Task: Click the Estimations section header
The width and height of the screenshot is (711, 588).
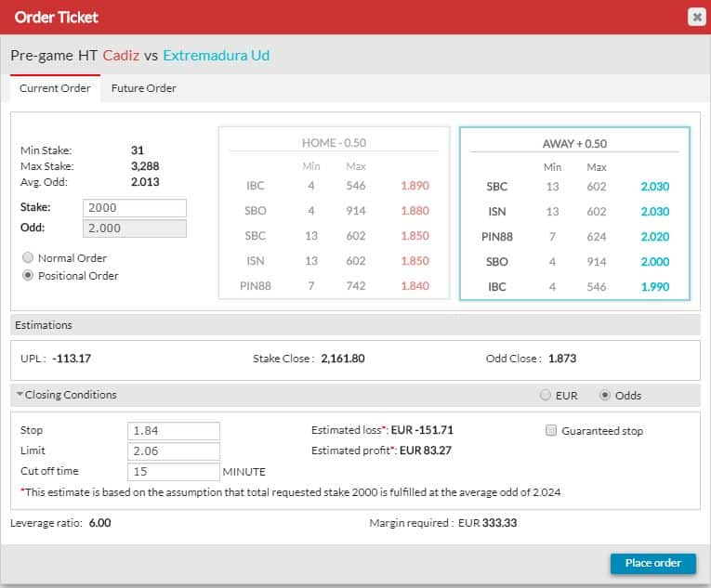Action: (x=355, y=325)
